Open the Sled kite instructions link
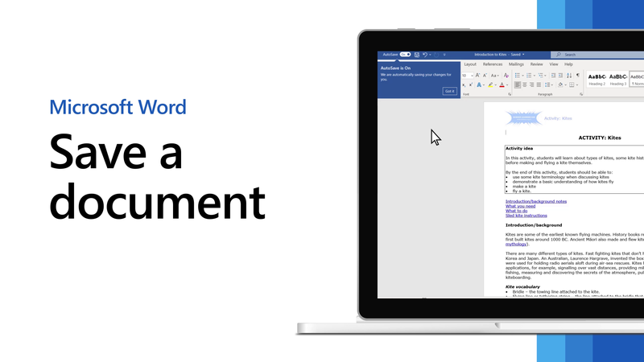The height and width of the screenshot is (362, 644). coord(526,216)
